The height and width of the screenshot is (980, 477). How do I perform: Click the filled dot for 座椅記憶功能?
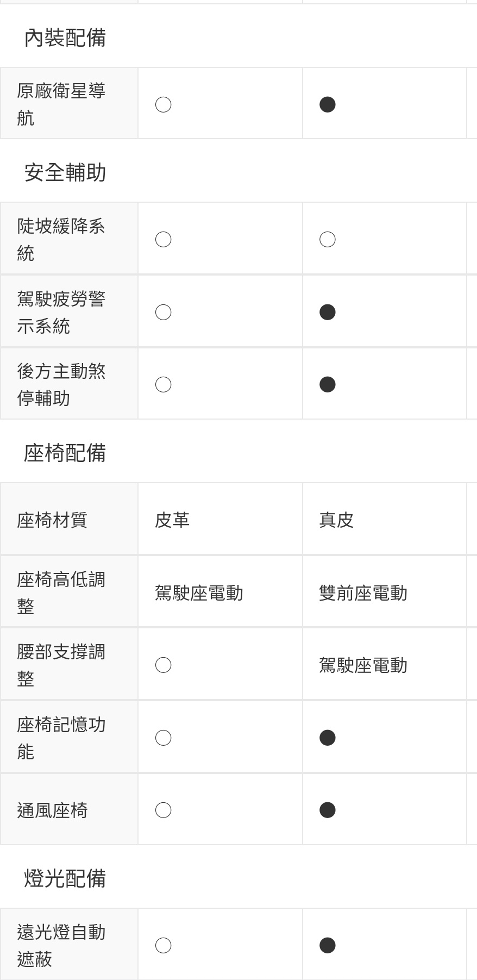[x=327, y=738]
